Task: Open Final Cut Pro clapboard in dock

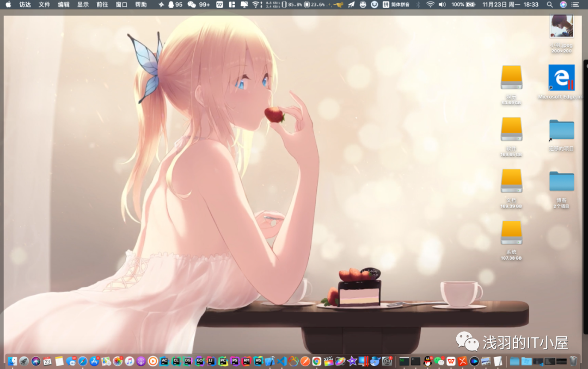Action: point(328,361)
